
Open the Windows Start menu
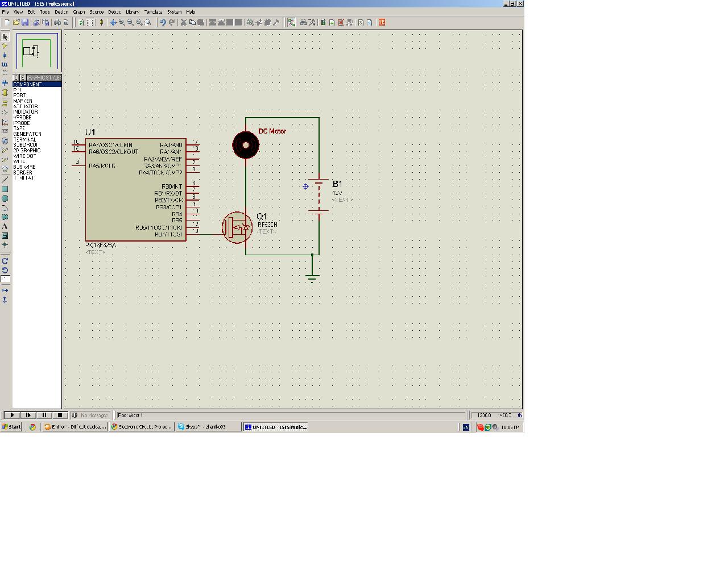point(11,427)
